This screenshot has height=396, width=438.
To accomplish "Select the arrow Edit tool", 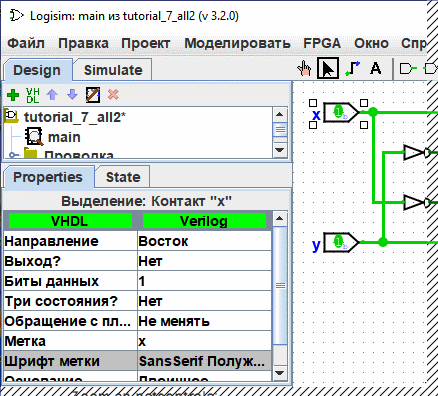I will 328,68.
